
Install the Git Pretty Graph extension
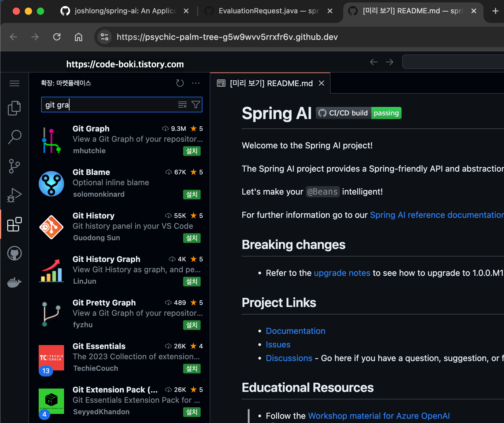click(x=192, y=325)
